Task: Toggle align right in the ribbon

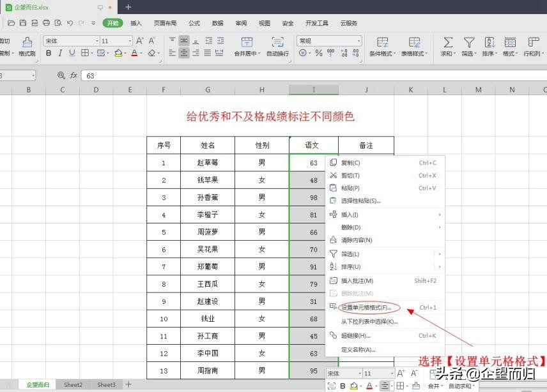Action: pos(196,53)
